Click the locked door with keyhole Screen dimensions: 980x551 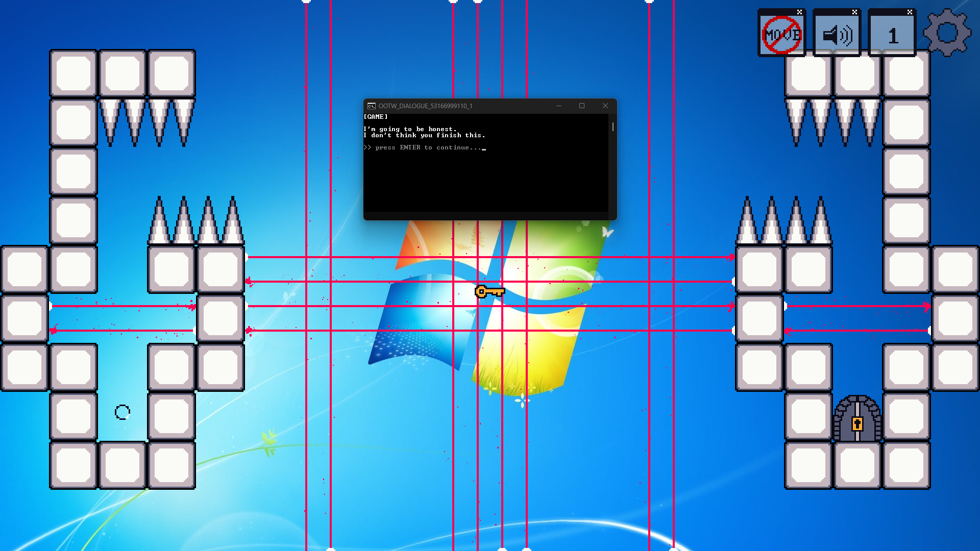coord(857,418)
